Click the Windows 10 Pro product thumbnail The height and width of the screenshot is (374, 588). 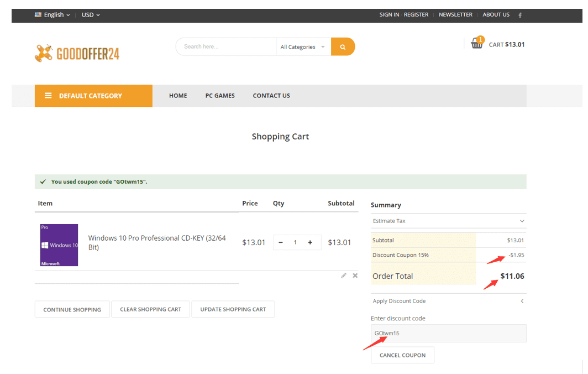tap(59, 245)
